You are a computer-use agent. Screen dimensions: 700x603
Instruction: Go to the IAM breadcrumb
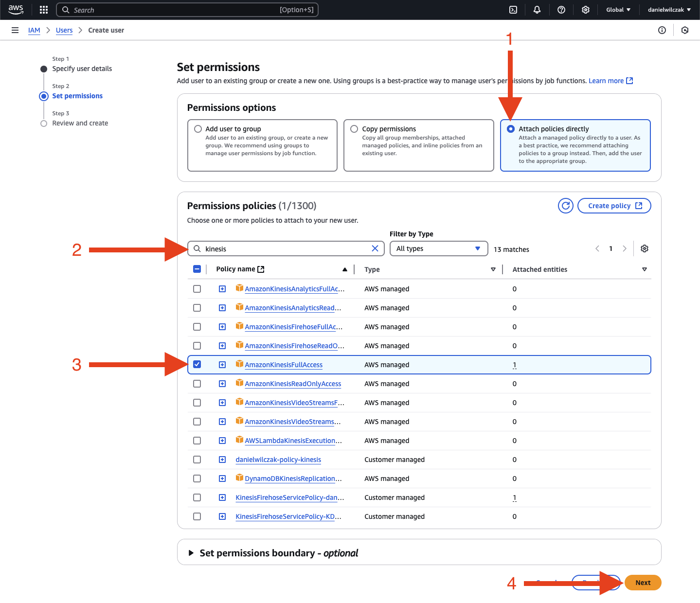[x=34, y=30]
